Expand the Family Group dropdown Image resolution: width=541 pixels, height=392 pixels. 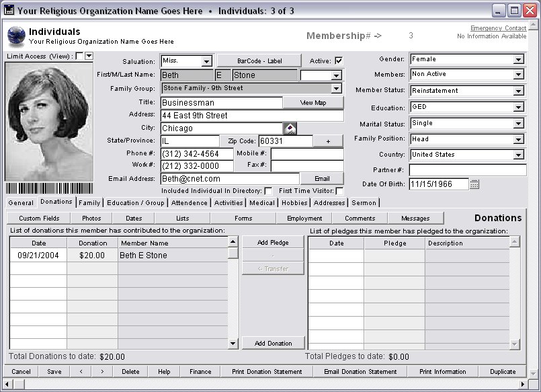pyautogui.click(x=336, y=88)
